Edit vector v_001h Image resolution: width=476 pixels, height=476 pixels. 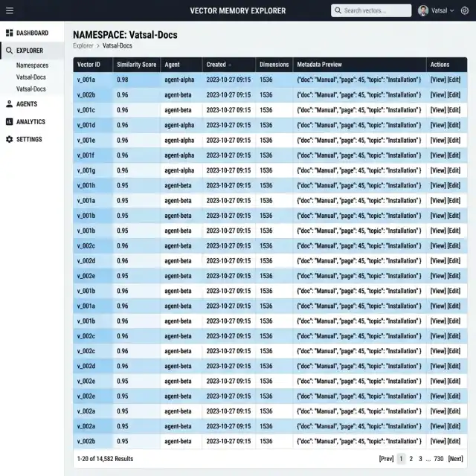click(x=454, y=185)
